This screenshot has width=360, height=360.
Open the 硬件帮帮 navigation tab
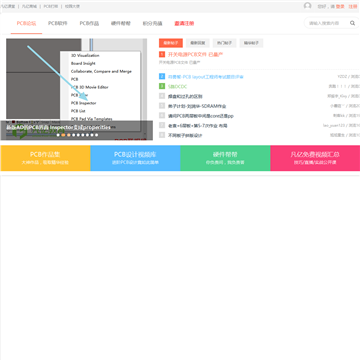point(121,23)
